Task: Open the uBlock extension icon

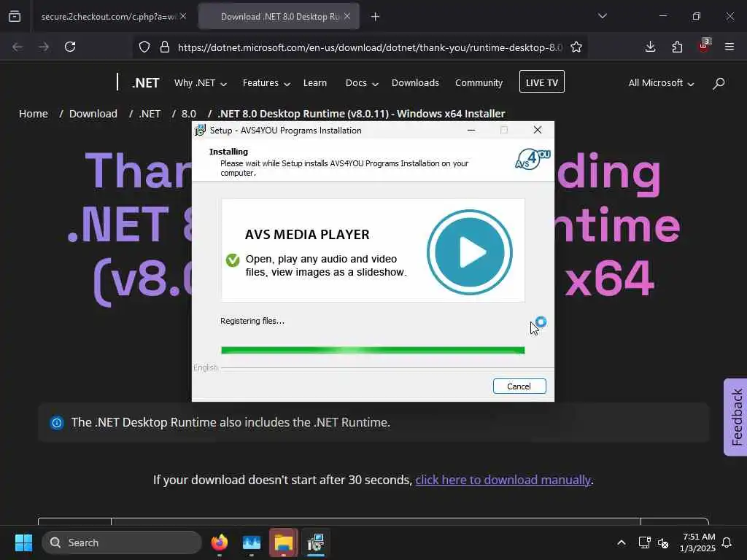Action: click(x=704, y=46)
